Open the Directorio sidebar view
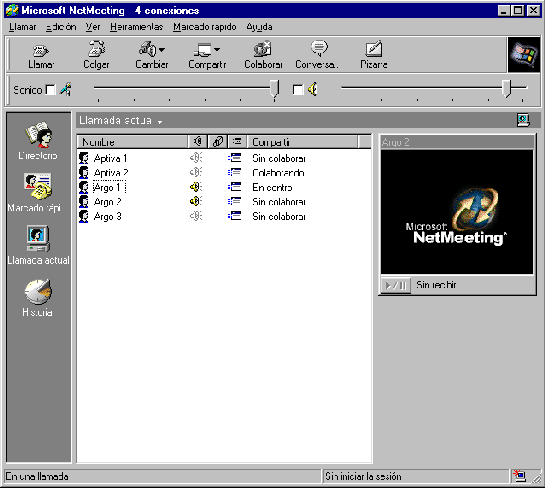This screenshot has height=488, width=545. pyautogui.click(x=38, y=141)
